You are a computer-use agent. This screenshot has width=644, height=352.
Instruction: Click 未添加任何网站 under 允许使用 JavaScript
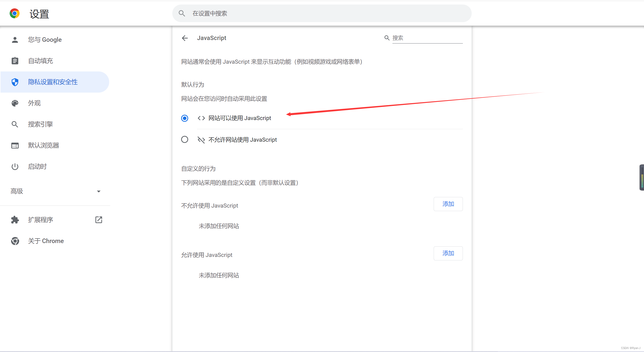coord(219,275)
